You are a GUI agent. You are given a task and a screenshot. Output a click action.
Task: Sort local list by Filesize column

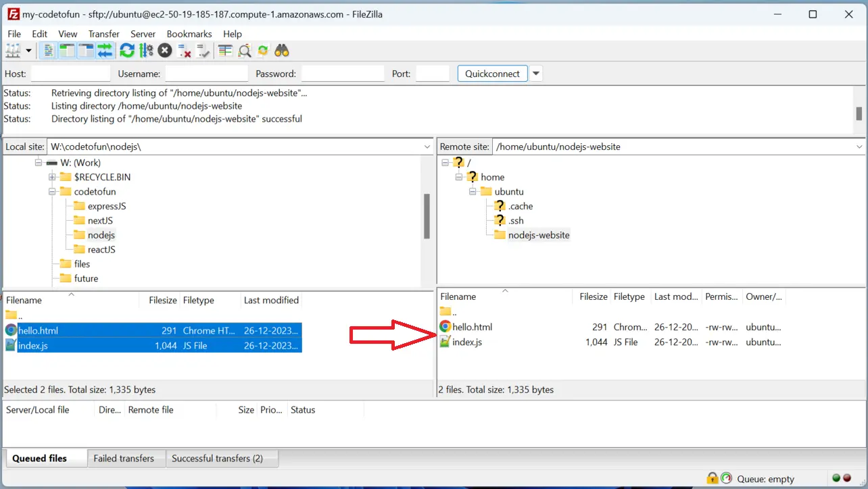(163, 300)
